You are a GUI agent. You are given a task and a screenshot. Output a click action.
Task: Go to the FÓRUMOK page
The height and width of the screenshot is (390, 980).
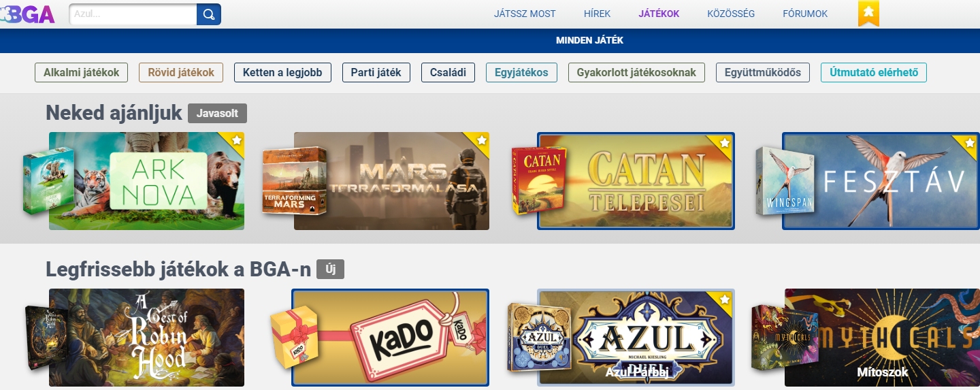click(805, 14)
